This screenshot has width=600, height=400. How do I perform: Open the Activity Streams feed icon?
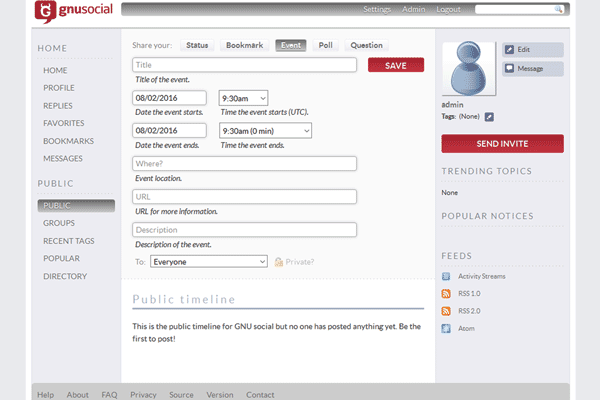[447, 276]
